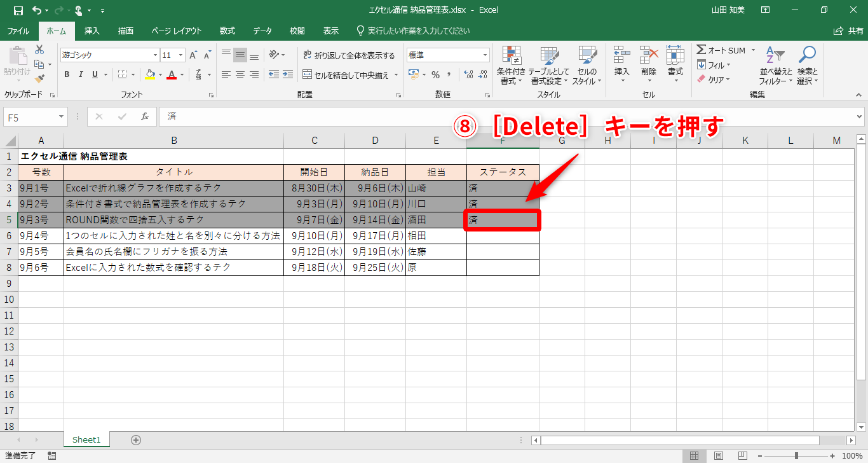The image size is (868, 463).
Task: Open the font settings dialog launcher
Action: (210, 95)
